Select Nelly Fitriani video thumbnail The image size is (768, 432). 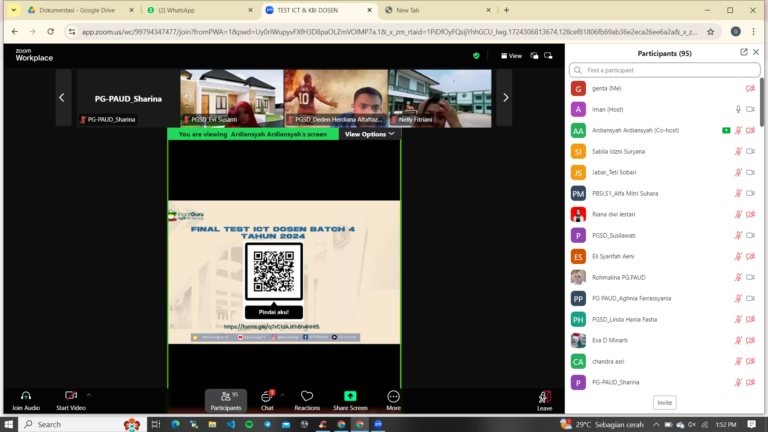[440, 98]
